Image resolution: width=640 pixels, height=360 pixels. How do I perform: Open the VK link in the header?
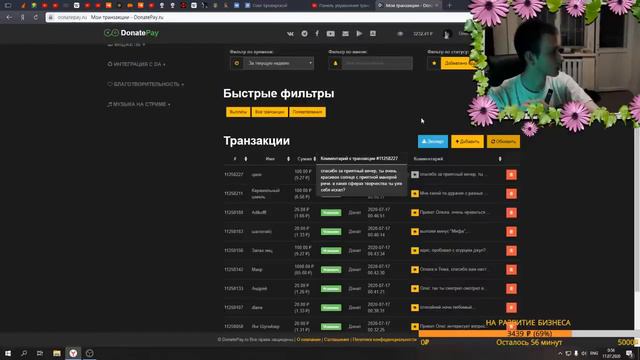point(290,33)
